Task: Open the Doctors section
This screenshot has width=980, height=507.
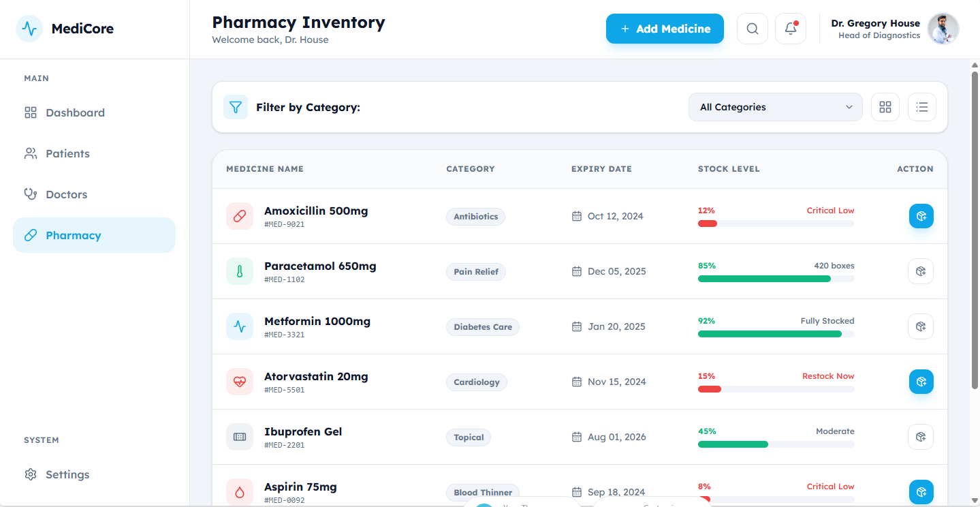Action: click(66, 194)
